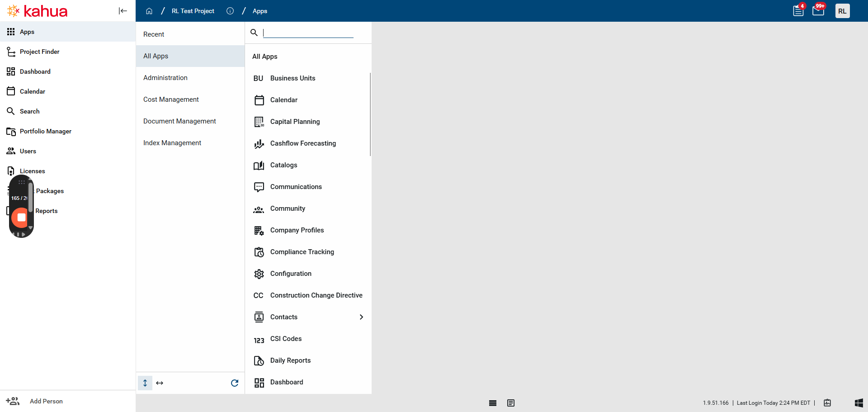Screen dimensions: 868x412
Task: Select Cost Management category
Action: tap(171, 99)
